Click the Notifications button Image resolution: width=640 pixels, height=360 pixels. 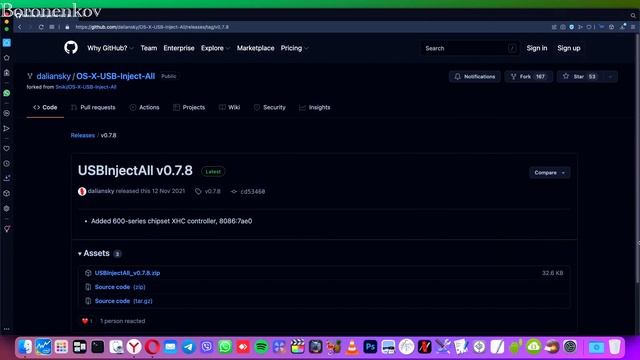point(475,77)
